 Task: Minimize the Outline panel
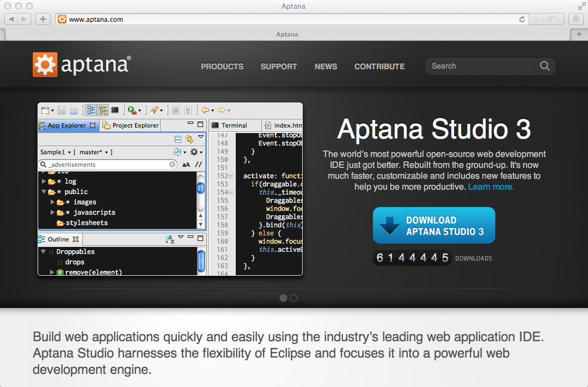click(x=191, y=237)
